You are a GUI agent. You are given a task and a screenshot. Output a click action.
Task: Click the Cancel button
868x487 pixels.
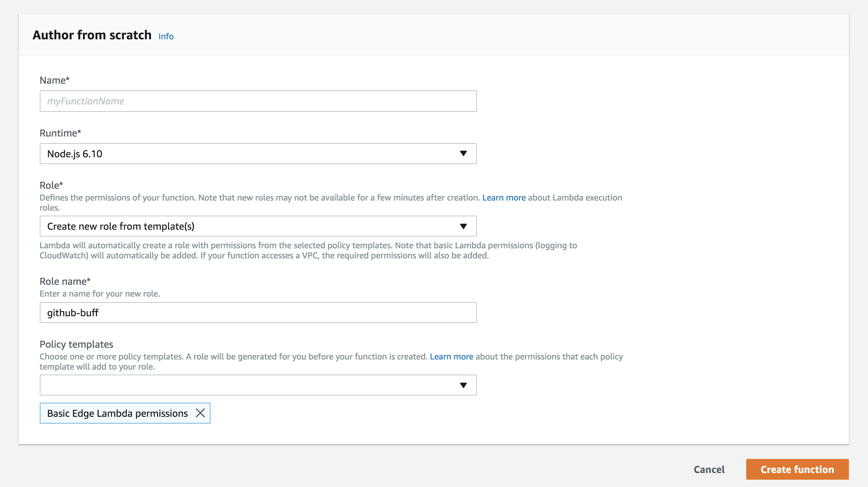709,469
